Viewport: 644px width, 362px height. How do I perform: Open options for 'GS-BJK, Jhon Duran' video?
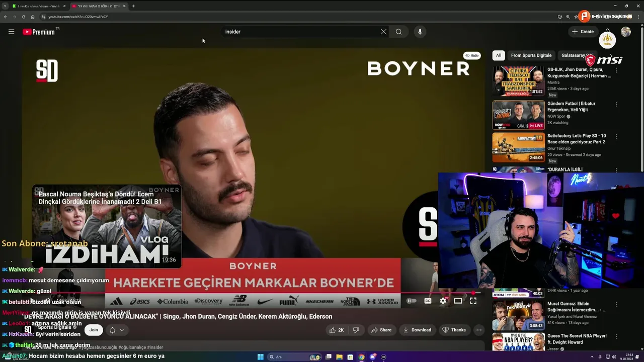pos(616,70)
